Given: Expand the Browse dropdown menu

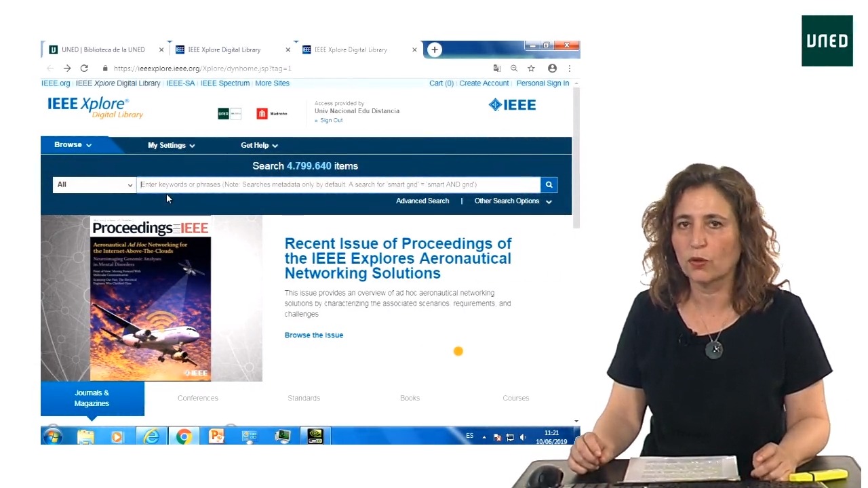Looking at the screenshot, I should click(x=73, y=144).
